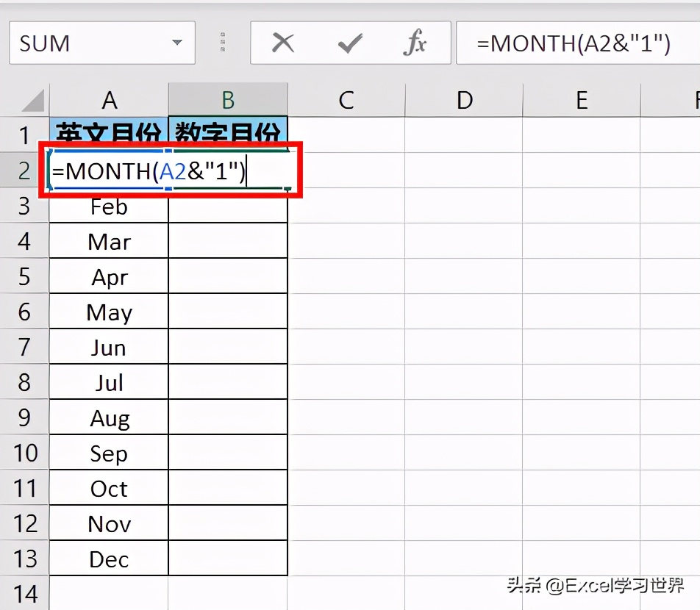Click cell containing Apr
The height and width of the screenshot is (610, 700).
click(109, 276)
